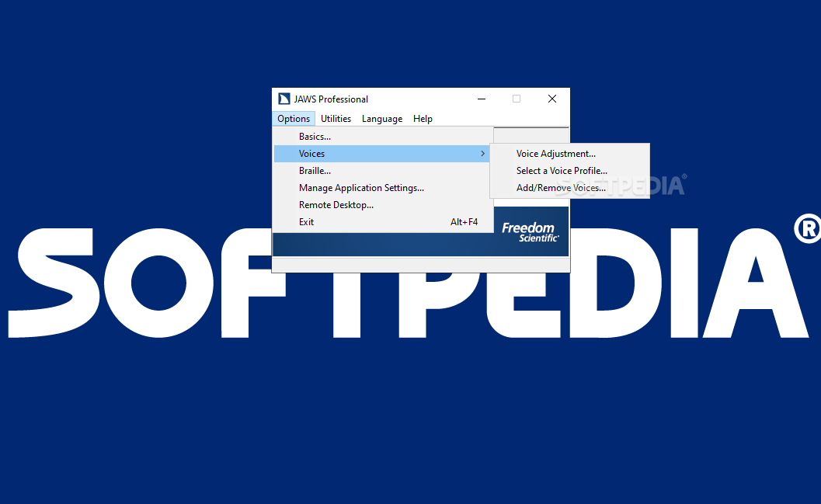Click the JAWS Professional window title text
Viewport: 821px width, 504px height.
pos(331,99)
